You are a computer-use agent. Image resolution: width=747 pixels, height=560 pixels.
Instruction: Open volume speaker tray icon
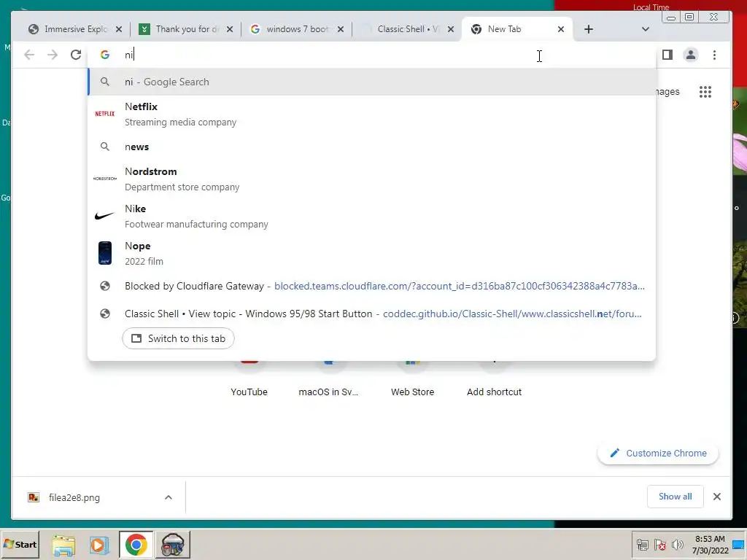[x=677, y=545]
